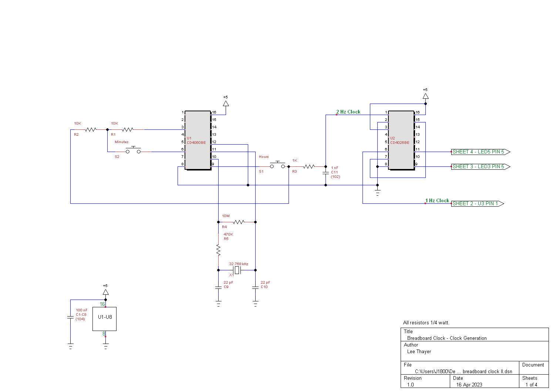The height and width of the screenshot is (392, 553).
Task: Select the U1-U8 power block
Action: click(x=105, y=319)
